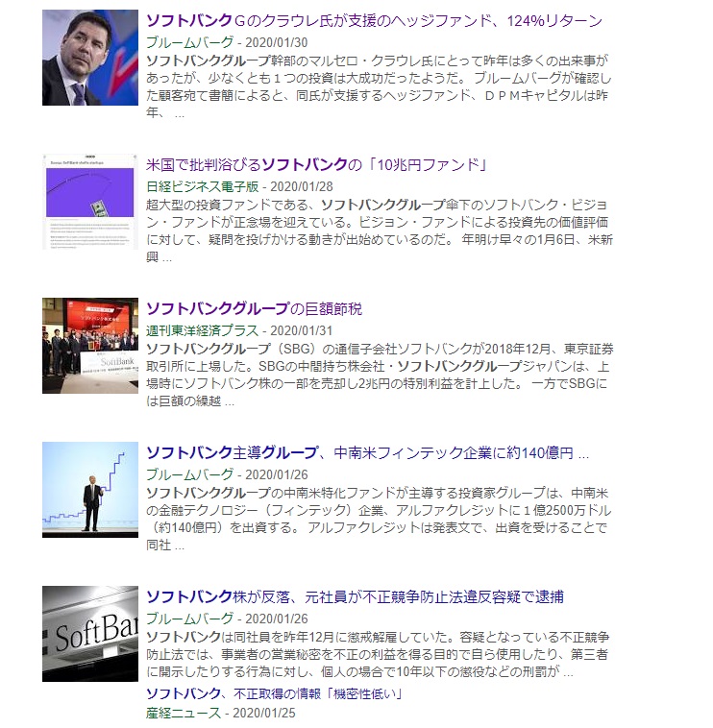This screenshot has height=728, width=713.
Task: Click the thumbnail with the rising stair-step chart
Action: [90, 490]
